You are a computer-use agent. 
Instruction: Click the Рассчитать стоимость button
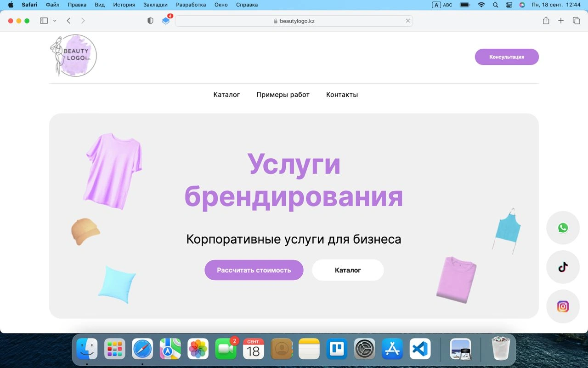click(x=254, y=270)
